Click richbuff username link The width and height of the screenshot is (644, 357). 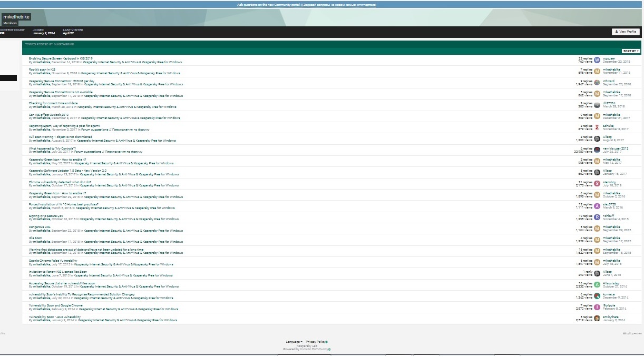(608, 216)
